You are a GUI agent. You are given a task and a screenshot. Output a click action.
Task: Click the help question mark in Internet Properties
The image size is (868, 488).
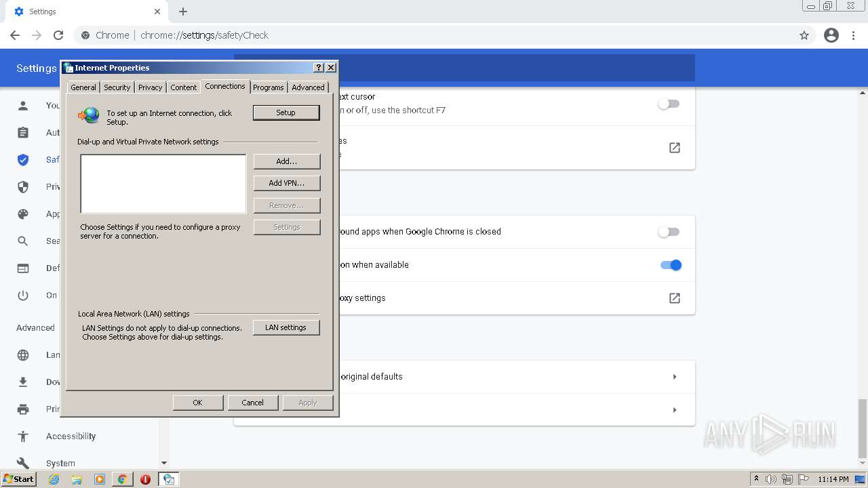319,68
